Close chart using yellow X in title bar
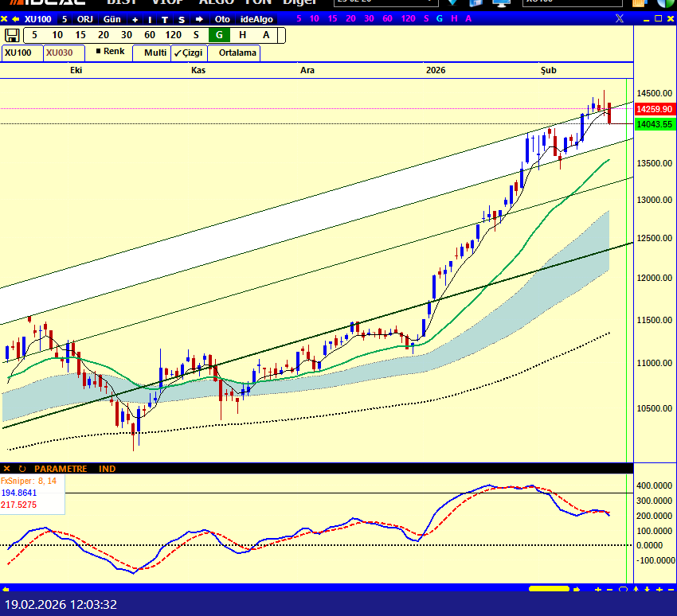 point(4,19)
